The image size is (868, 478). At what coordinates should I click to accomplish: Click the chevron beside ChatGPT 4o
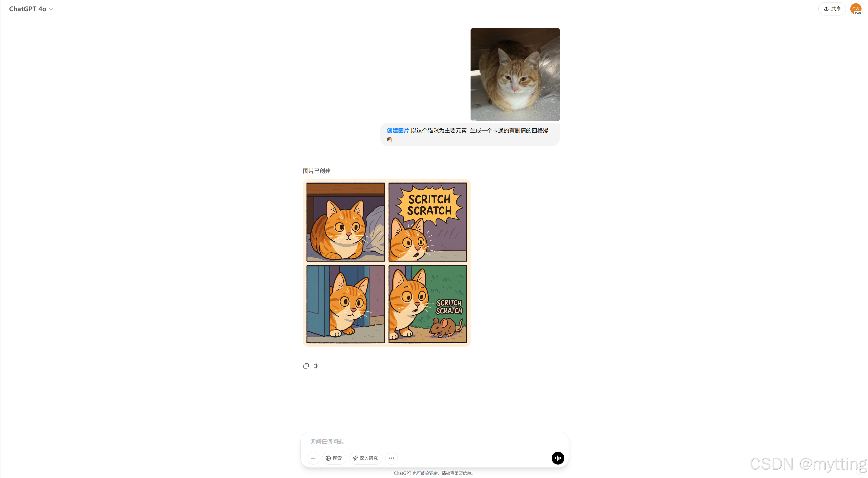pyautogui.click(x=51, y=9)
